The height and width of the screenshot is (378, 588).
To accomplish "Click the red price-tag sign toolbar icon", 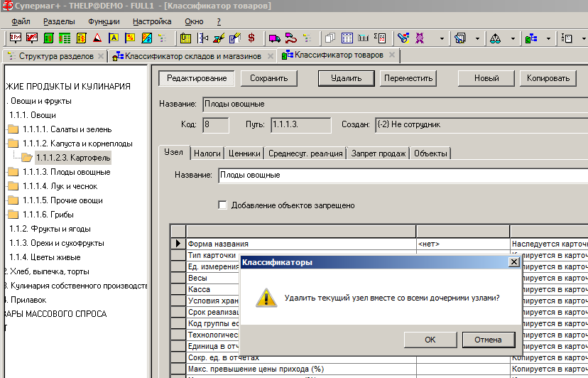I will pyautogui.click(x=16, y=38).
